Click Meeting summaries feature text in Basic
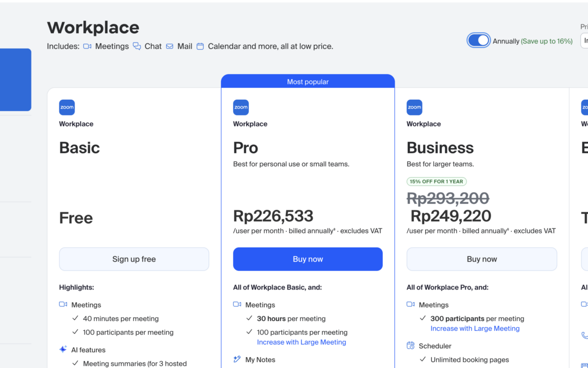The height and width of the screenshot is (368, 588). click(135, 364)
